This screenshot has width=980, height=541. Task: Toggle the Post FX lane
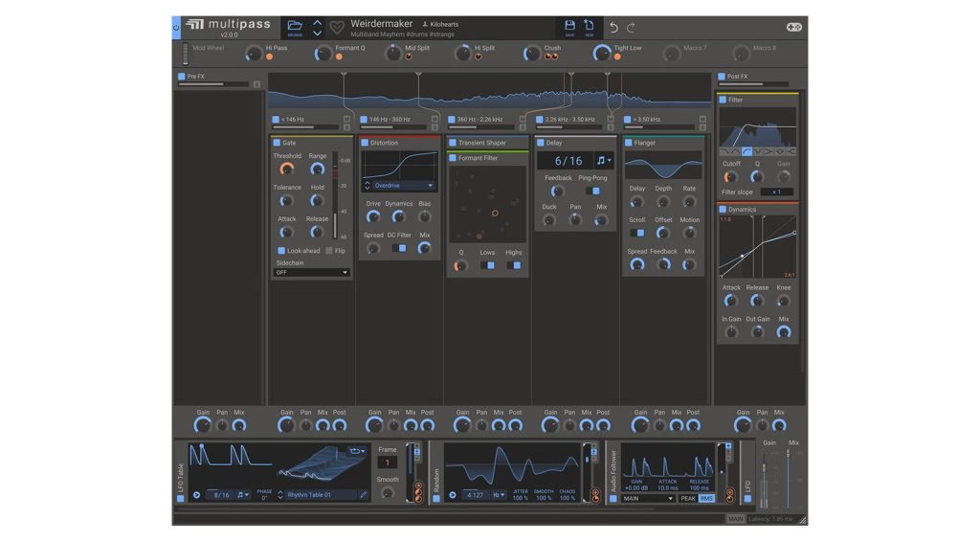point(722,77)
